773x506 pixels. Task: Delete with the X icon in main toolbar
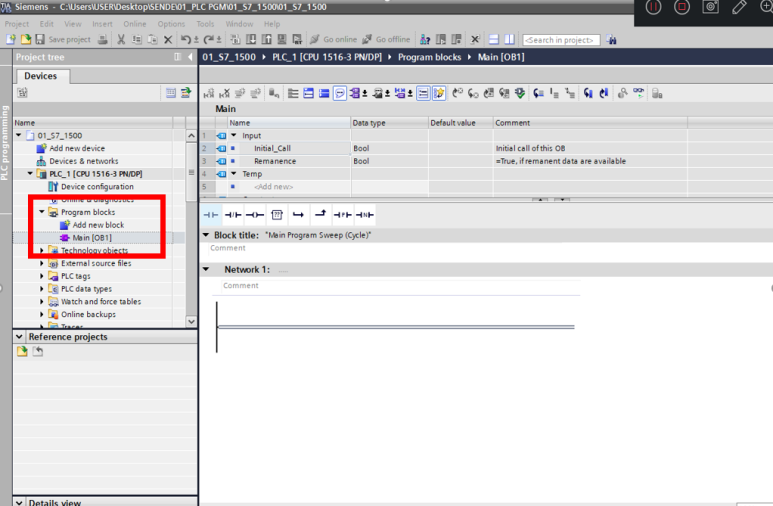point(168,39)
